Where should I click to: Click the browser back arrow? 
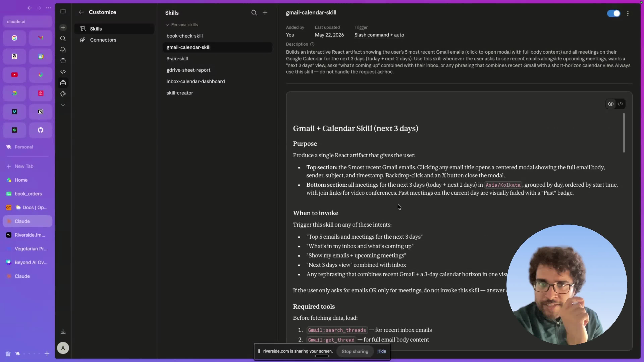click(x=30, y=8)
